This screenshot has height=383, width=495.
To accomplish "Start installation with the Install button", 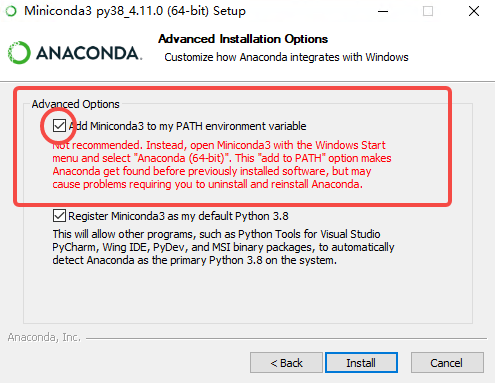I will pos(361,363).
